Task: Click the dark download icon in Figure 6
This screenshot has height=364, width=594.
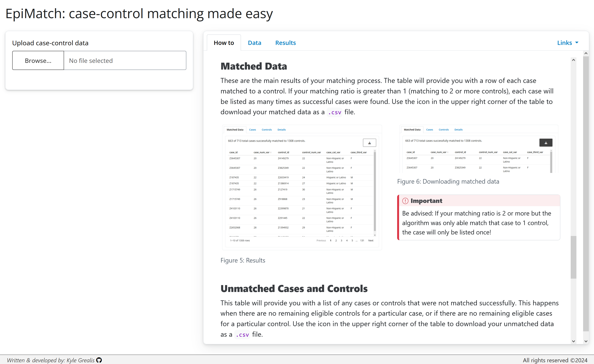Action: [x=546, y=143]
